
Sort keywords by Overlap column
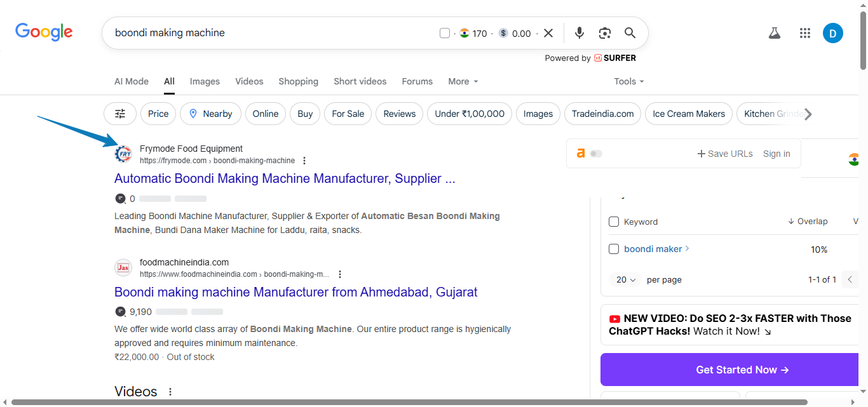tap(808, 222)
